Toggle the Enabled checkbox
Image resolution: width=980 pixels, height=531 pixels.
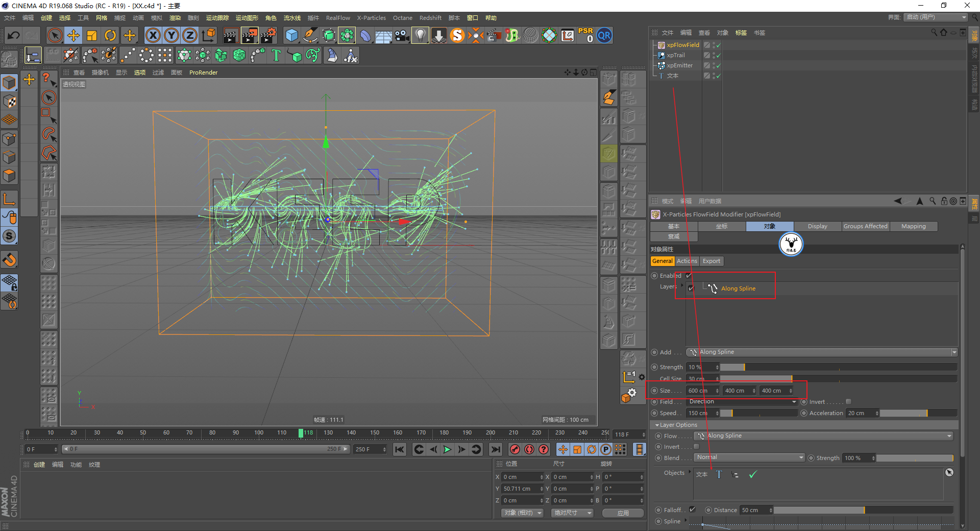click(x=689, y=276)
